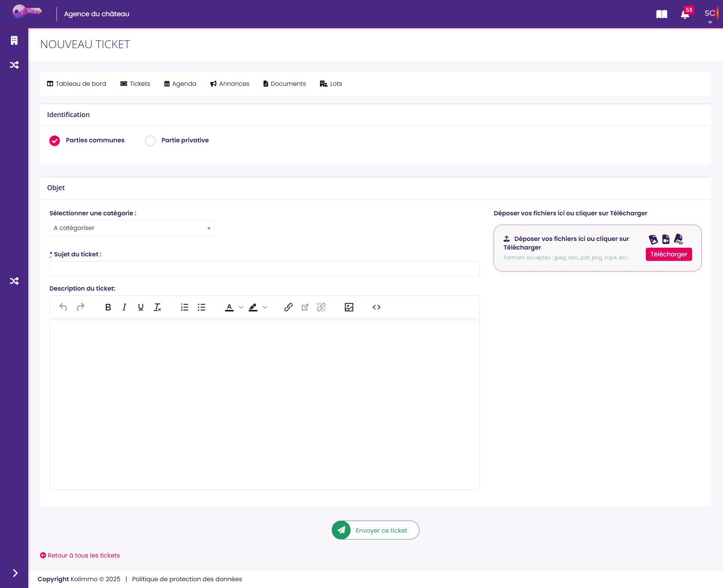The image size is (723, 588).
Task: Click the undo arrow in the editor toolbar
Action: 63,307
